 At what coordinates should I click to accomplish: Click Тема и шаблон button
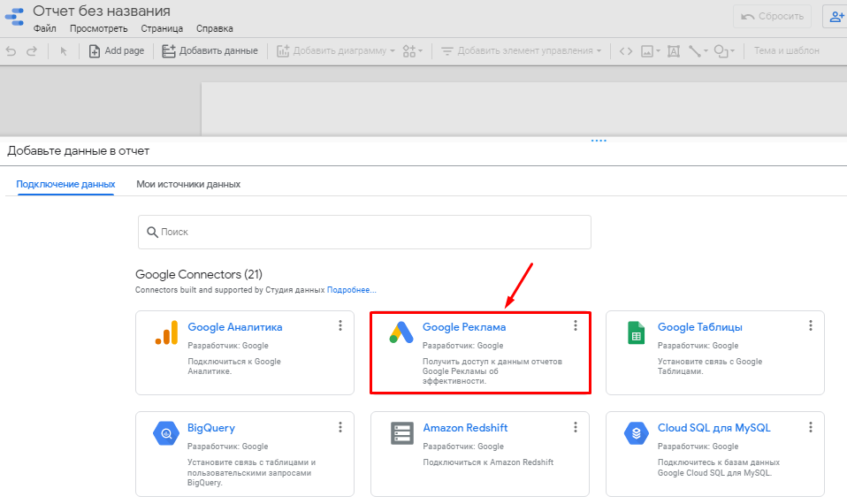point(787,50)
